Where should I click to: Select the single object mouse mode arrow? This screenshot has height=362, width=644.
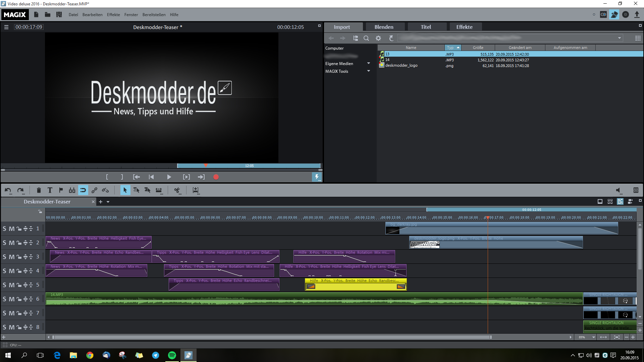point(125,190)
